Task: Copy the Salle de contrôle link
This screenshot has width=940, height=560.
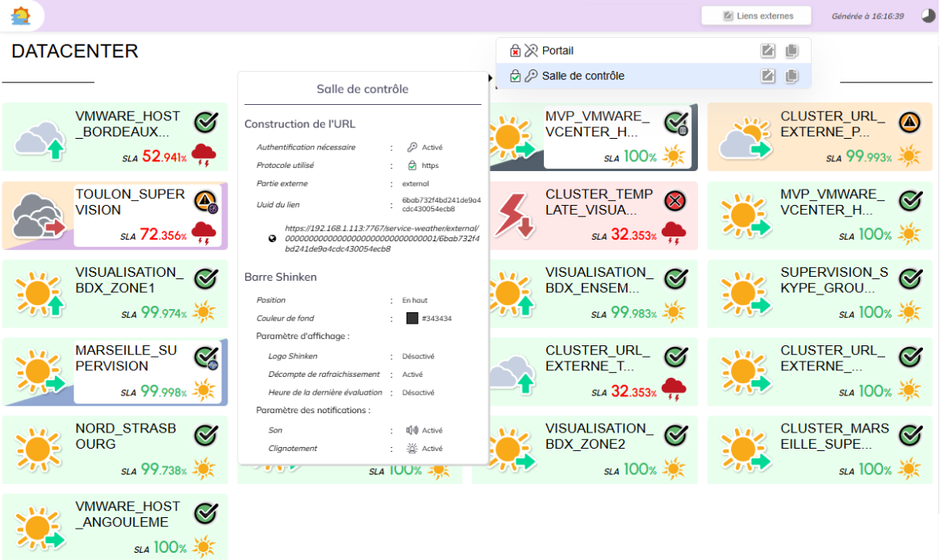Action: click(x=792, y=76)
